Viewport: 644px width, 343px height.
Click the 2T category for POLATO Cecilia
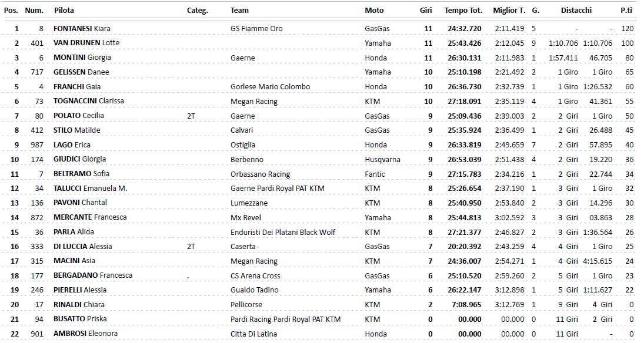pyautogui.click(x=191, y=116)
